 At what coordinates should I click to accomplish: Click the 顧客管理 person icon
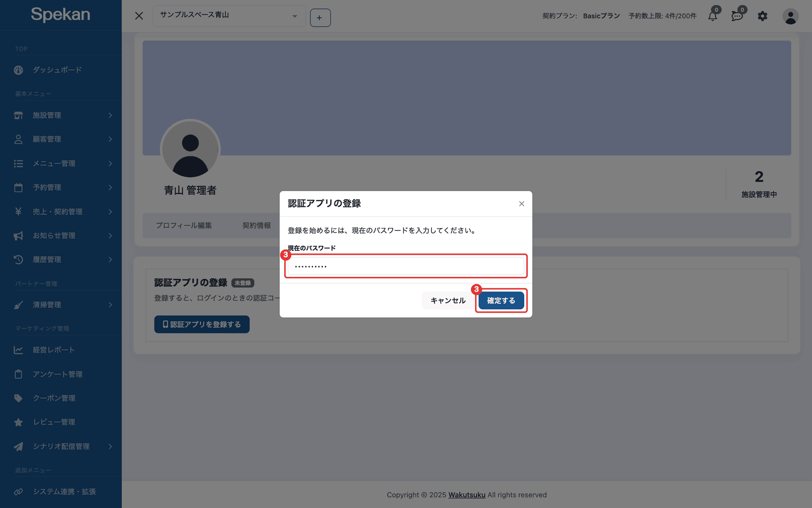[18, 139]
